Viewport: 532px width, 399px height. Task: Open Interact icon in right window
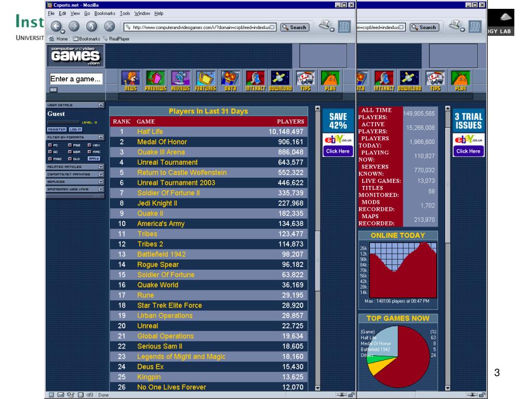tap(384, 81)
